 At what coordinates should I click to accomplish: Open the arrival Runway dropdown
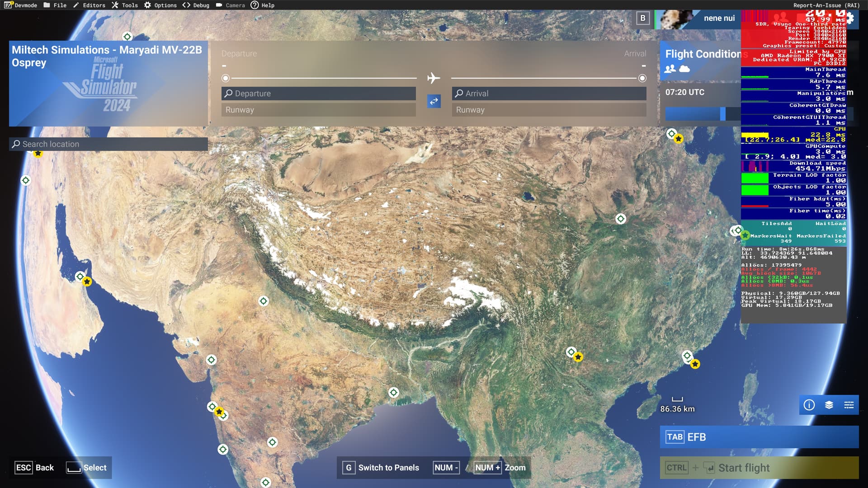(x=549, y=110)
